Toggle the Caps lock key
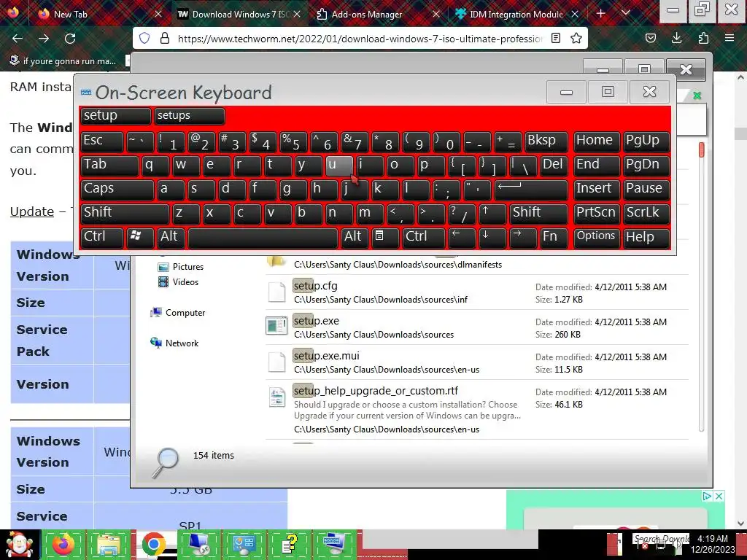 [x=117, y=189]
